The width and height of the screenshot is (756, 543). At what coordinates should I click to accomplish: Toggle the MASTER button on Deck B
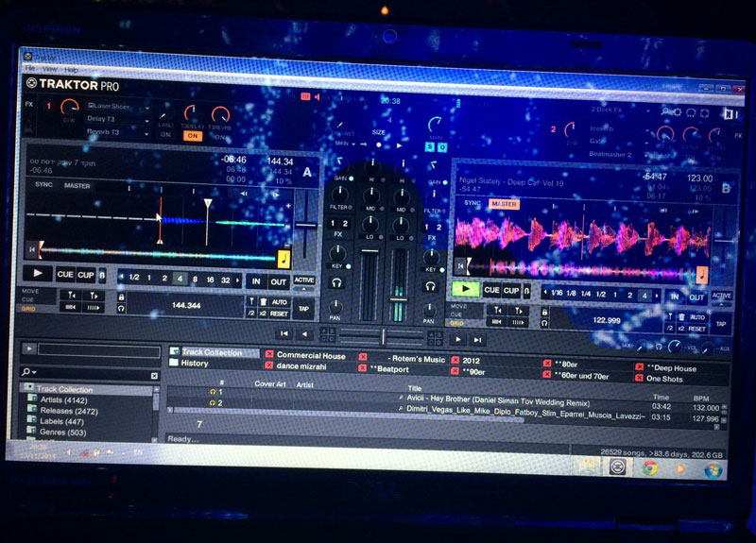click(505, 204)
